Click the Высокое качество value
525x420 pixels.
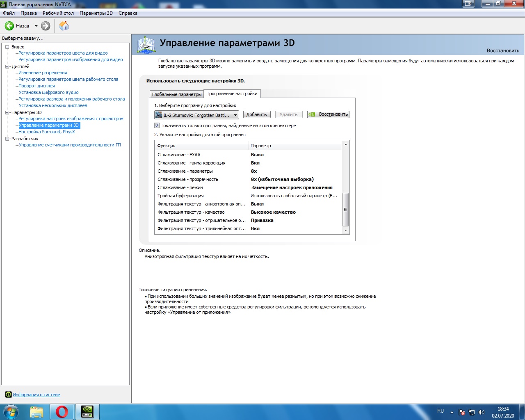coord(273,212)
